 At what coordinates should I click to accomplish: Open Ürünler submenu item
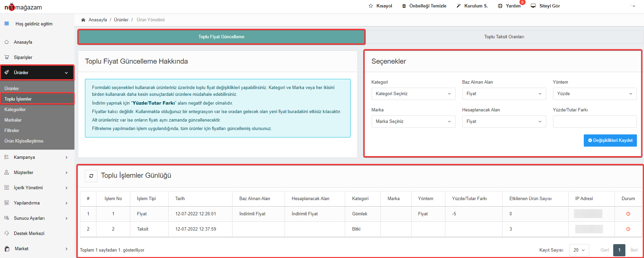[12, 88]
